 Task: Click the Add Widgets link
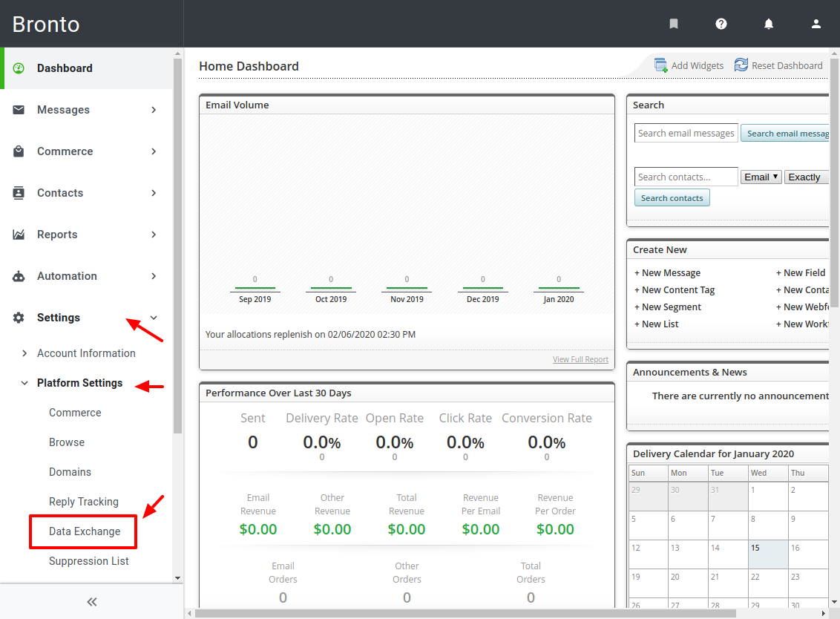pyautogui.click(x=697, y=65)
